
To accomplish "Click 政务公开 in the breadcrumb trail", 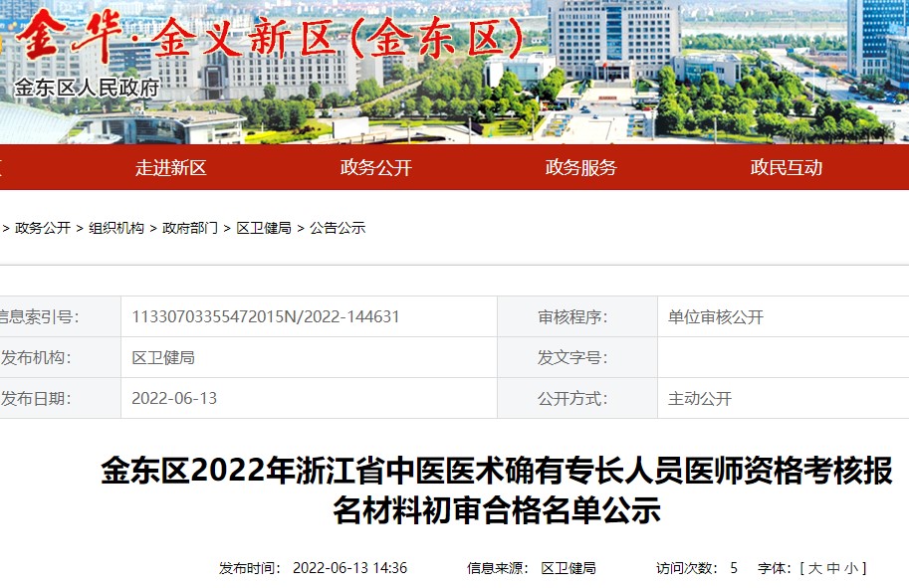I will click(x=43, y=228).
